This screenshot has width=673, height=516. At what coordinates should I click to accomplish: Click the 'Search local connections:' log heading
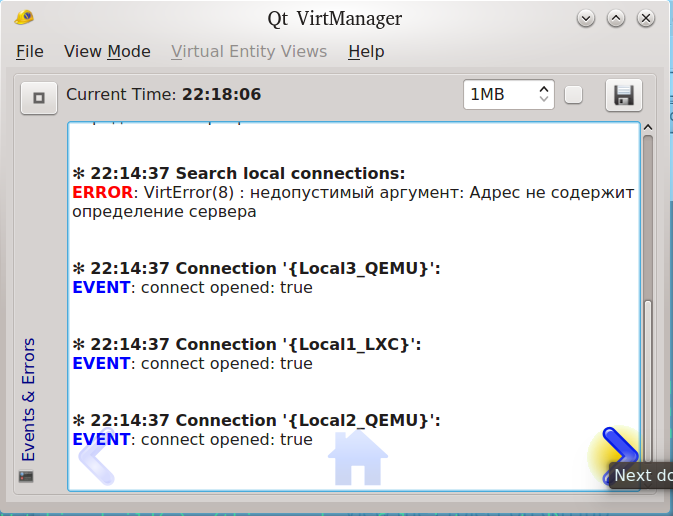(x=291, y=173)
